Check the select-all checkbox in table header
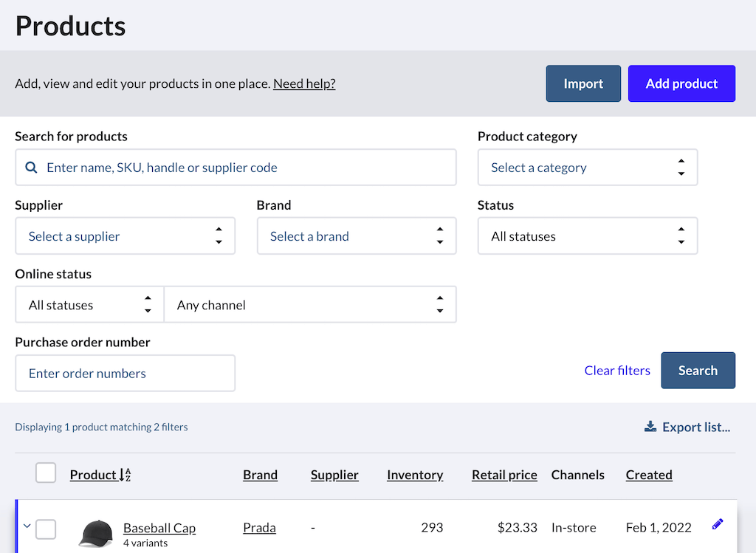756x553 pixels. (x=45, y=473)
